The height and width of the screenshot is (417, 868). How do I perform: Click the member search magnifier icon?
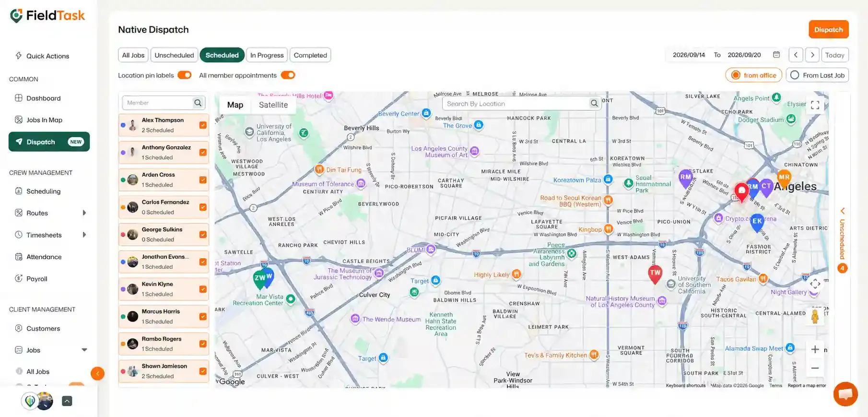coord(198,103)
